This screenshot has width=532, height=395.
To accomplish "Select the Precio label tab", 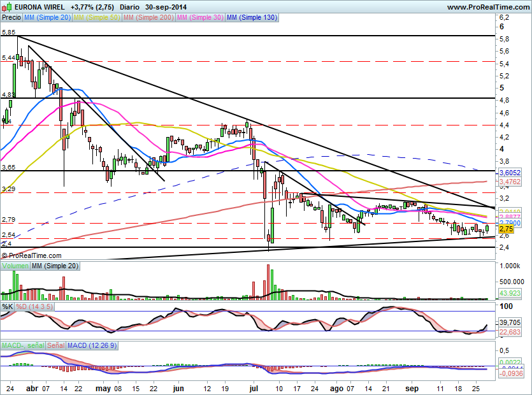I will coord(11,18).
